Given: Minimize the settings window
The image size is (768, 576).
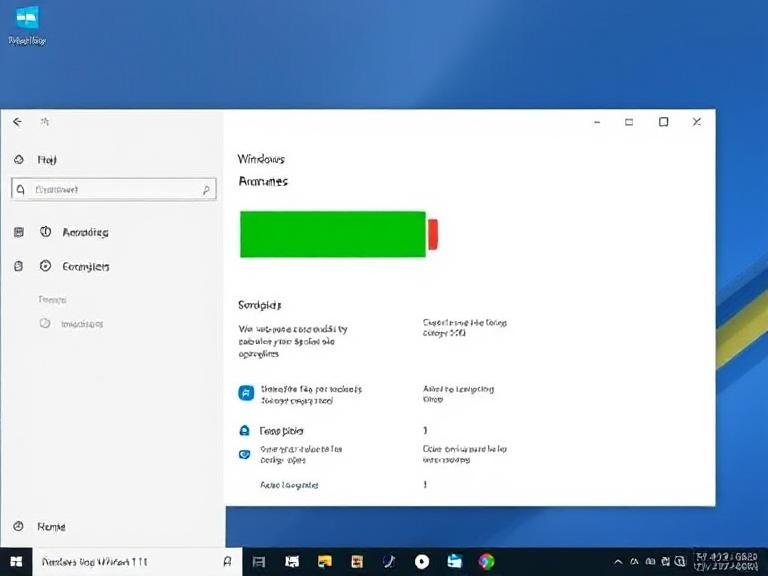Looking at the screenshot, I should point(597,122).
